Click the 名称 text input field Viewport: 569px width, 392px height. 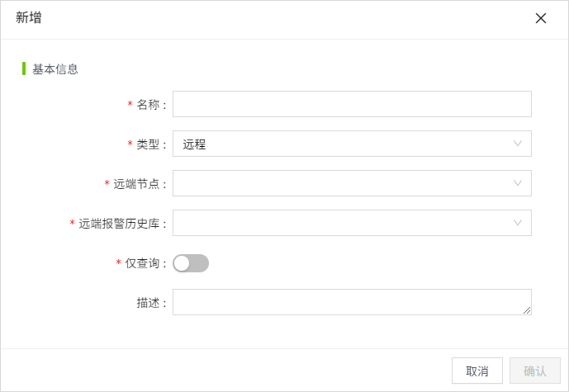pos(352,104)
